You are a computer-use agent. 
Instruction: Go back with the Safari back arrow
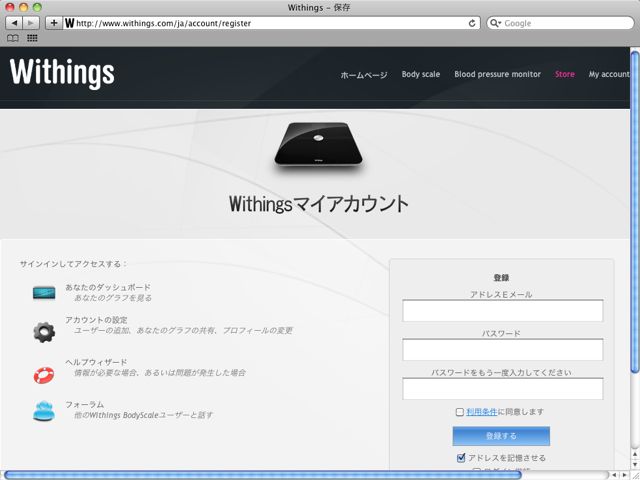click(14, 23)
